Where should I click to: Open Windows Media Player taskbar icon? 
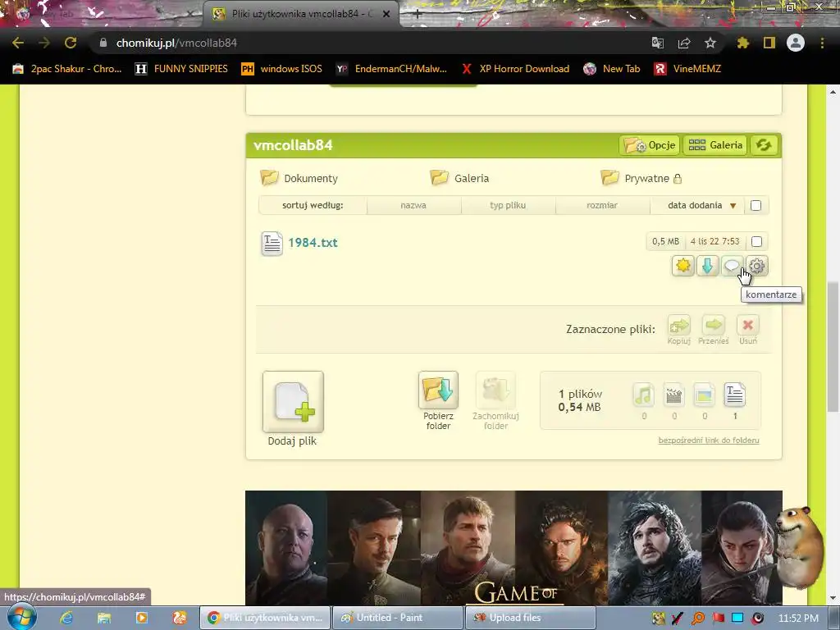pyautogui.click(x=141, y=618)
